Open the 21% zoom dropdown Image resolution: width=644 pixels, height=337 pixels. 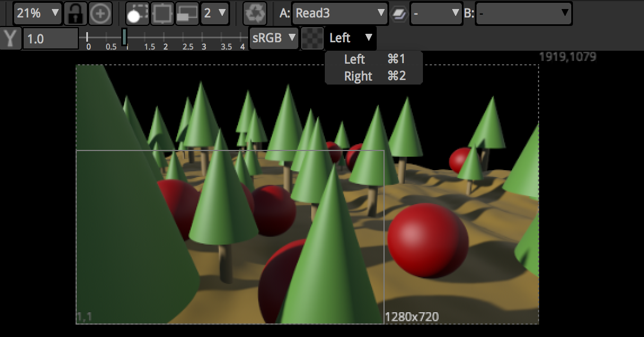pos(37,13)
